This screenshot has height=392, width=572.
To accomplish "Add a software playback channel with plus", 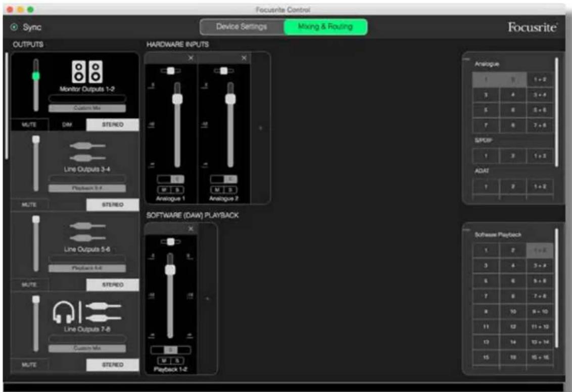I will point(208,299).
